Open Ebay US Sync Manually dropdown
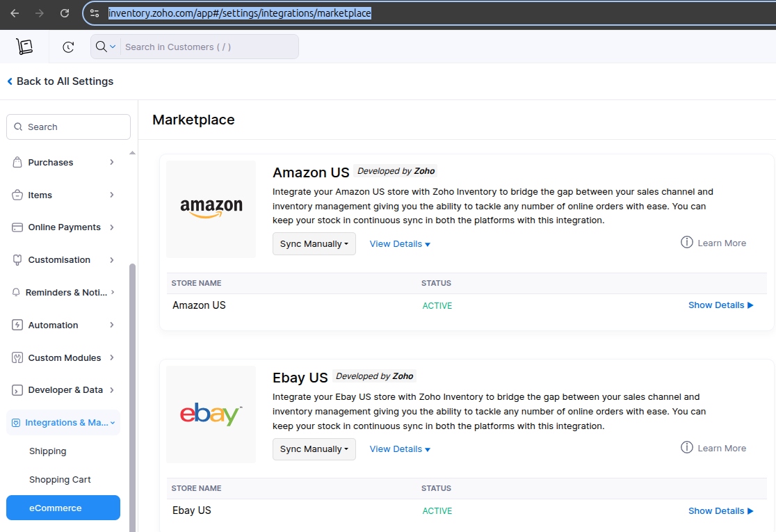 pyautogui.click(x=314, y=449)
